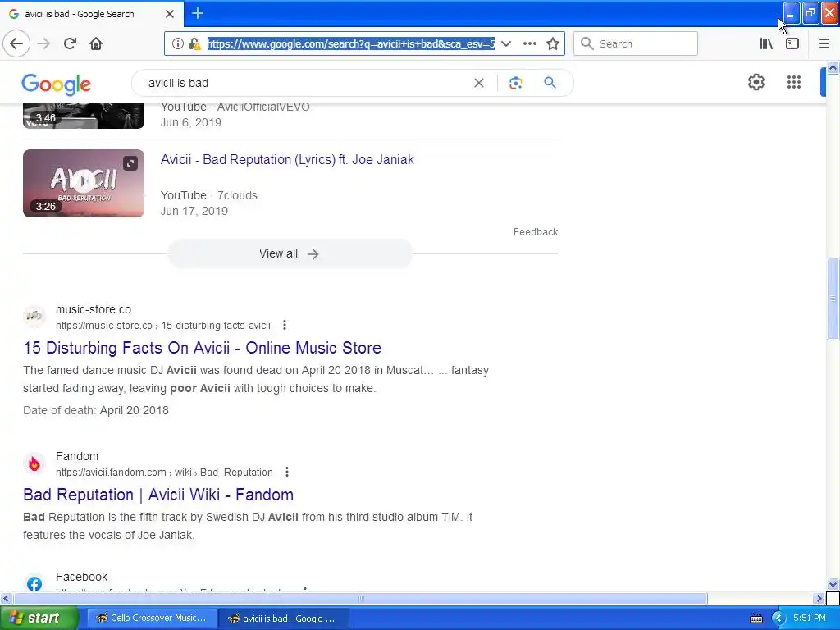
Task: Open the Google apps grid
Action: [x=794, y=83]
